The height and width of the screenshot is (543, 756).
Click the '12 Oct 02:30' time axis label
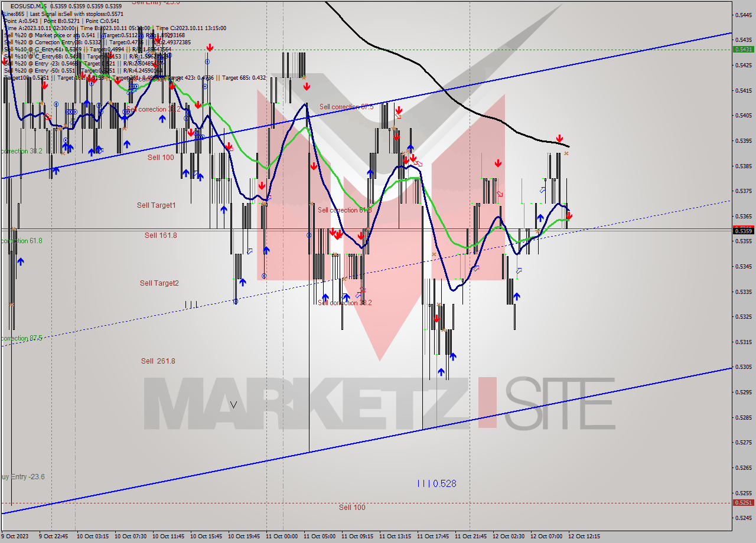coord(508,537)
